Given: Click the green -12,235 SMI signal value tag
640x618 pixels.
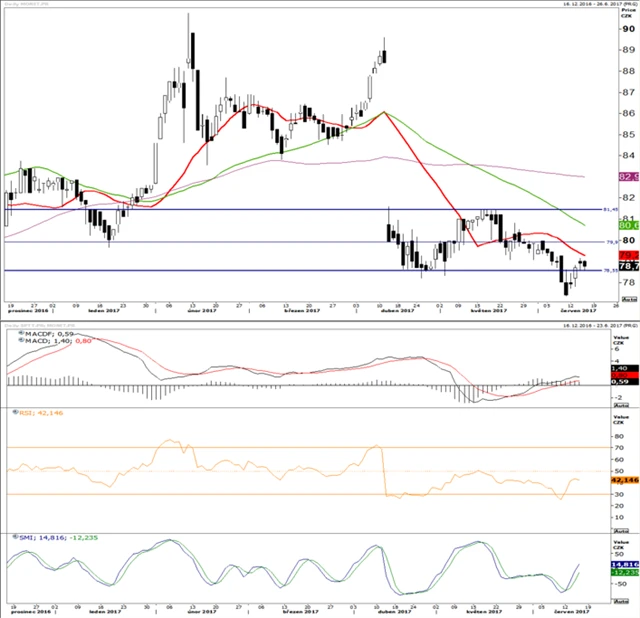Looking at the screenshot, I should (629, 574).
